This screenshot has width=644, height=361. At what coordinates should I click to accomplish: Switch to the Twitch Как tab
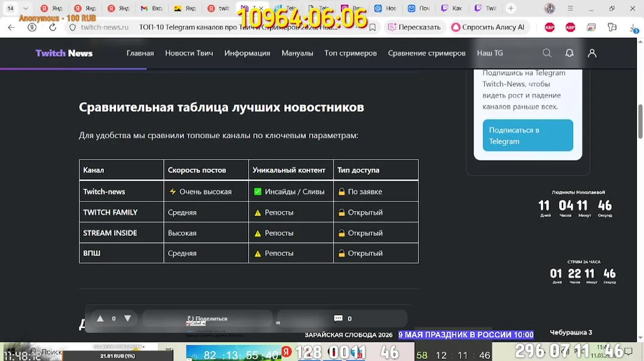pos(452,8)
